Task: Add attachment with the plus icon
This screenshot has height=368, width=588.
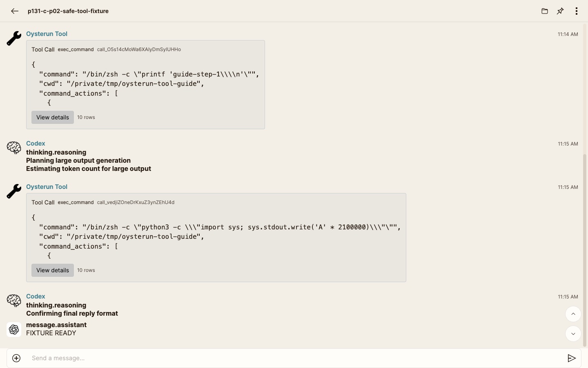Action: tap(16, 358)
